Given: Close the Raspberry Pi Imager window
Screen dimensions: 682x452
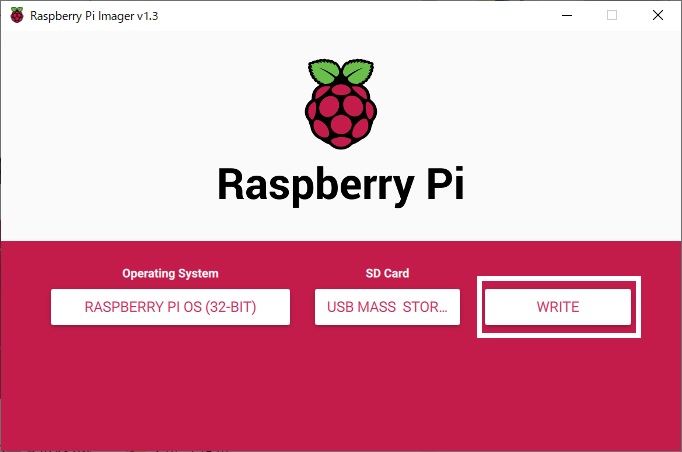Looking at the screenshot, I should coord(658,15).
